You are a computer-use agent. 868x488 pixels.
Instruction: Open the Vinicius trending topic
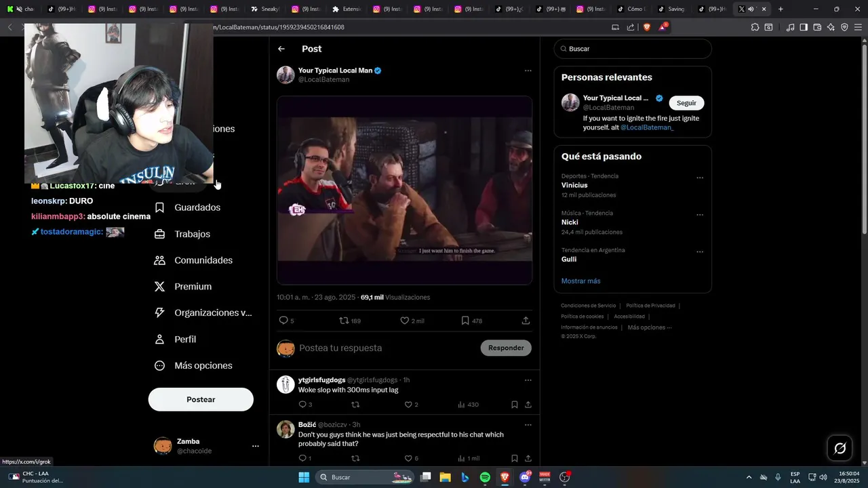[x=574, y=185]
